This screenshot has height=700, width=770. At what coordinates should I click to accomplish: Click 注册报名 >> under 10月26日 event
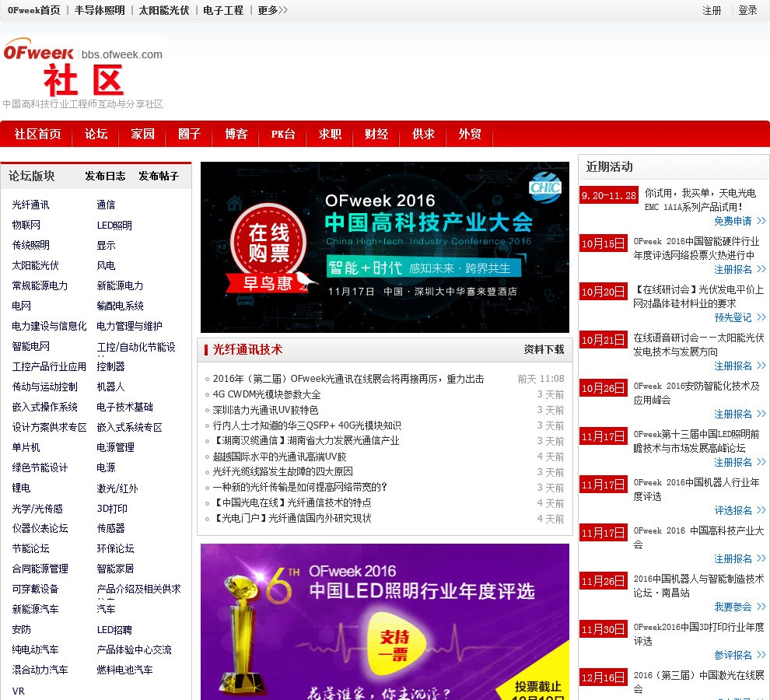(740, 414)
